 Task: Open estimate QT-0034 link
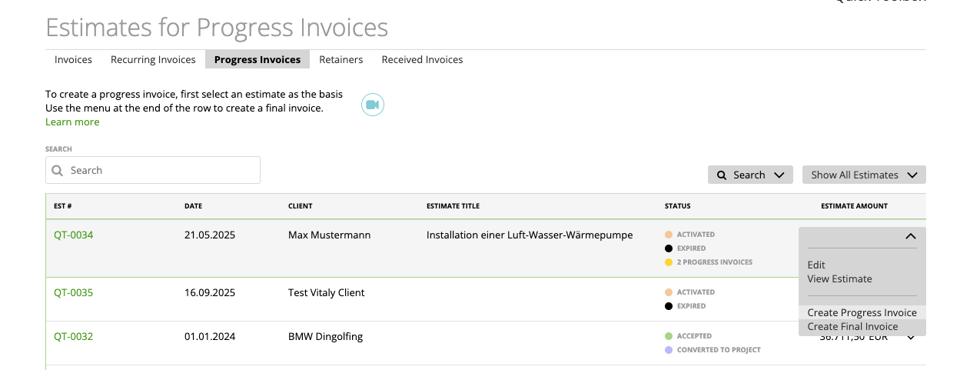(x=73, y=235)
